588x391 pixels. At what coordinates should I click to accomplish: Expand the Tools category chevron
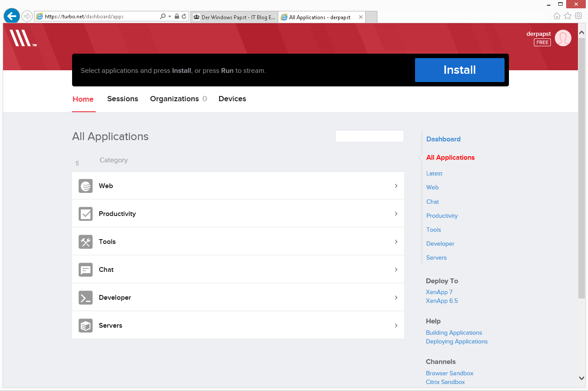[x=396, y=242]
